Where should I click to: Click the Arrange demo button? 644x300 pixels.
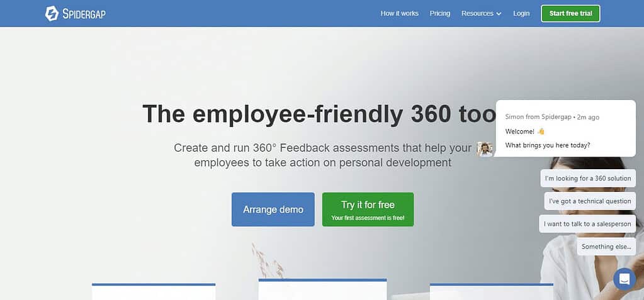click(x=273, y=209)
